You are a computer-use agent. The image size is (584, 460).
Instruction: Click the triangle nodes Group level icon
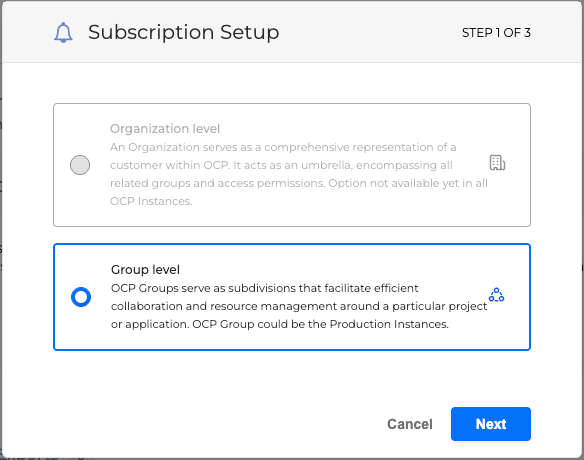(x=496, y=295)
